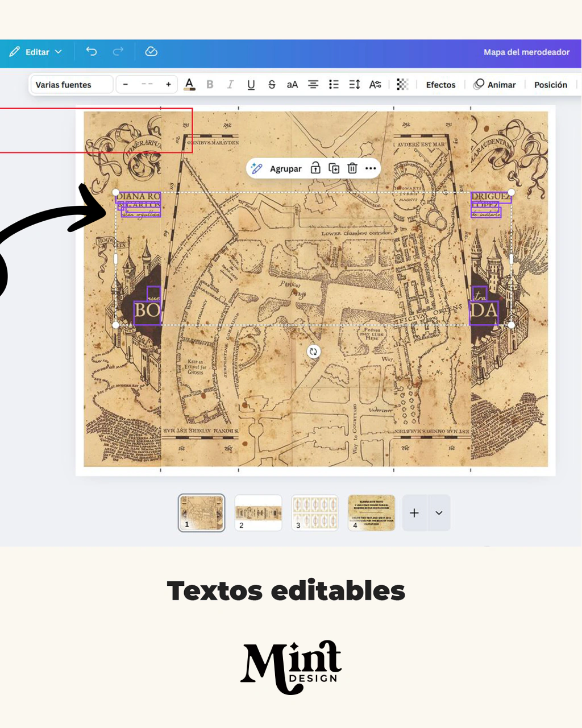Open the text color picker
Screen dimensions: 582x728
[x=189, y=85]
